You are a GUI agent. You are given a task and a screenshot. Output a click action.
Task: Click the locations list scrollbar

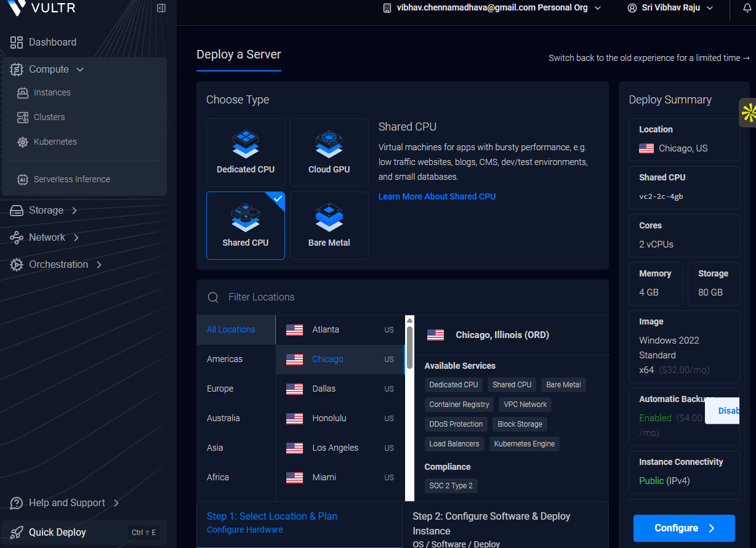409,347
